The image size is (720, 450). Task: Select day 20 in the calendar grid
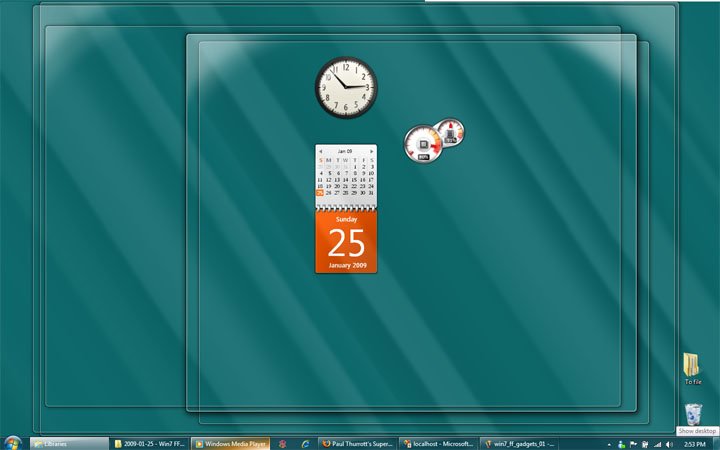click(337, 186)
